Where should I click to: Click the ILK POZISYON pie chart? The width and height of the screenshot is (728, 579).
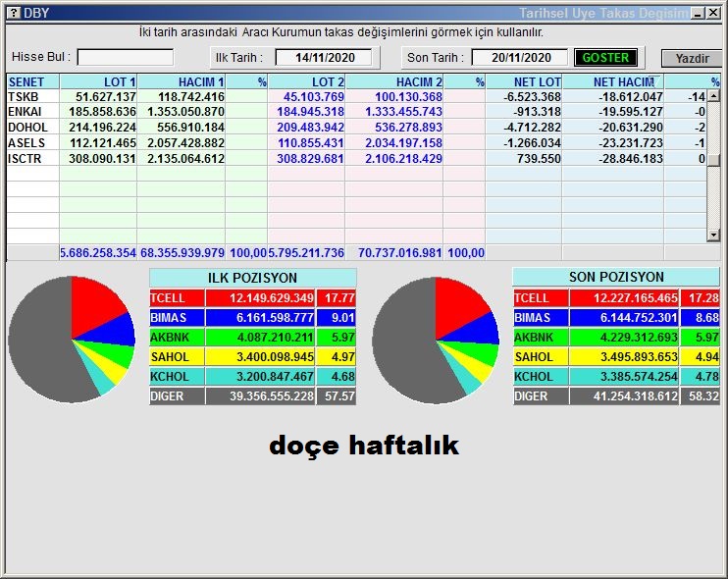coord(72,340)
